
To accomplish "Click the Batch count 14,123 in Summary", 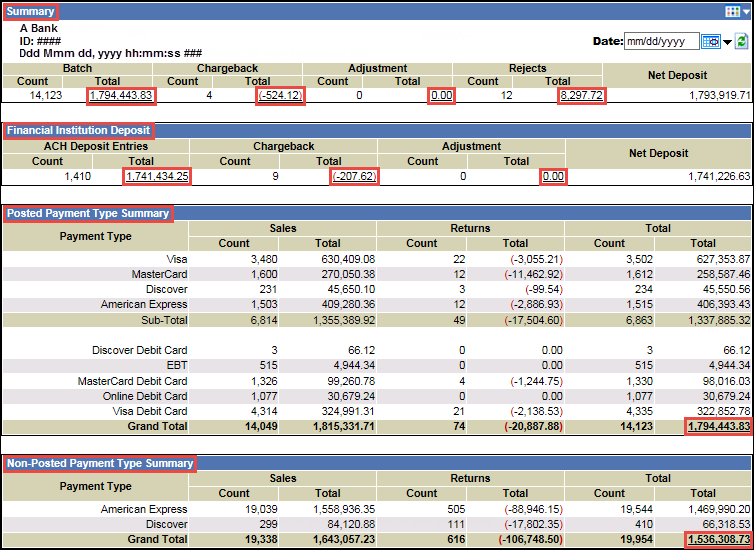I will click(x=46, y=95).
